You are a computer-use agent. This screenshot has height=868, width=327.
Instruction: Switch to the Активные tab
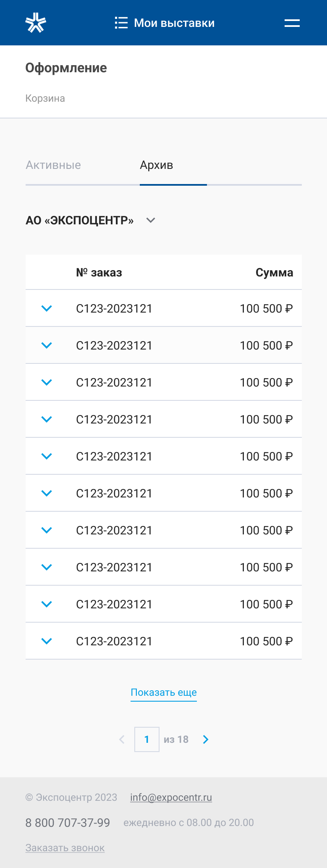pos(53,165)
